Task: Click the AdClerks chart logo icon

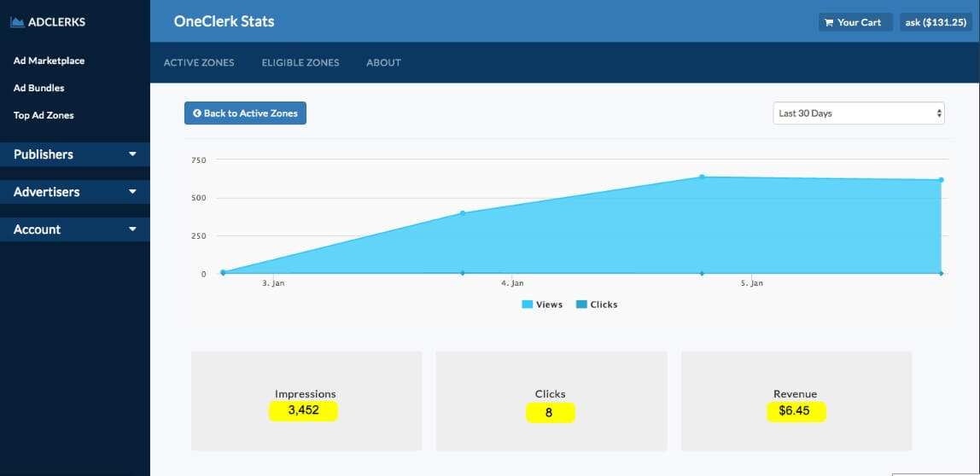Action: tap(17, 22)
